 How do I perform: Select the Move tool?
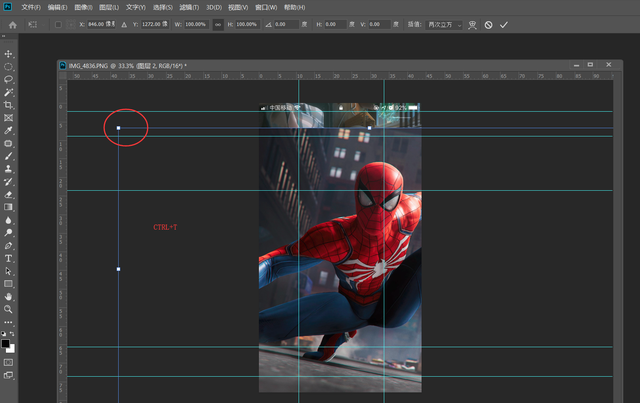(9, 53)
